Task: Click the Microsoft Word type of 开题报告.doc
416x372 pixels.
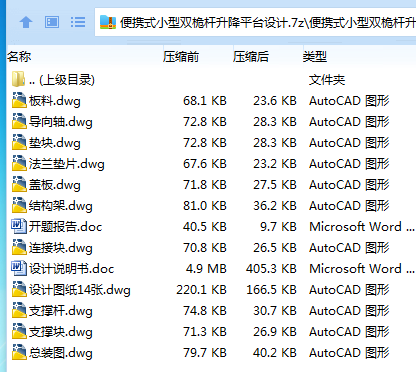Action: pyautogui.click(x=362, y=227)
